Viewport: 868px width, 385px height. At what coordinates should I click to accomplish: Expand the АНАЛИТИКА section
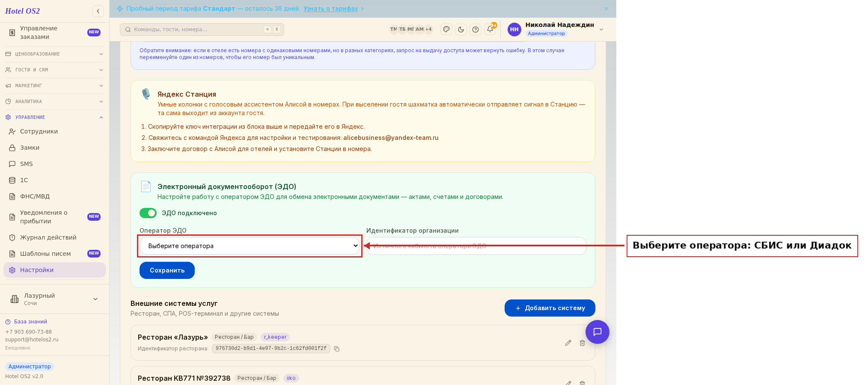pos(54,101)
